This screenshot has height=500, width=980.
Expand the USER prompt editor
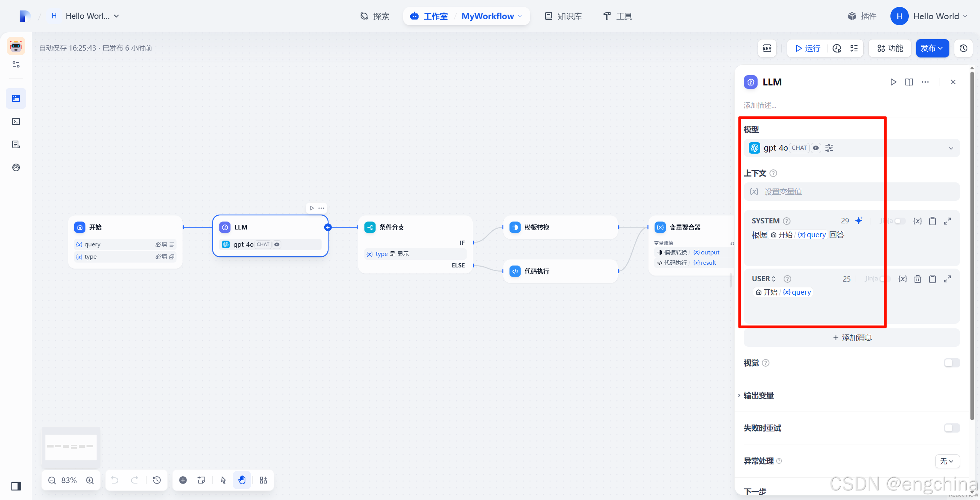(947, 279)
